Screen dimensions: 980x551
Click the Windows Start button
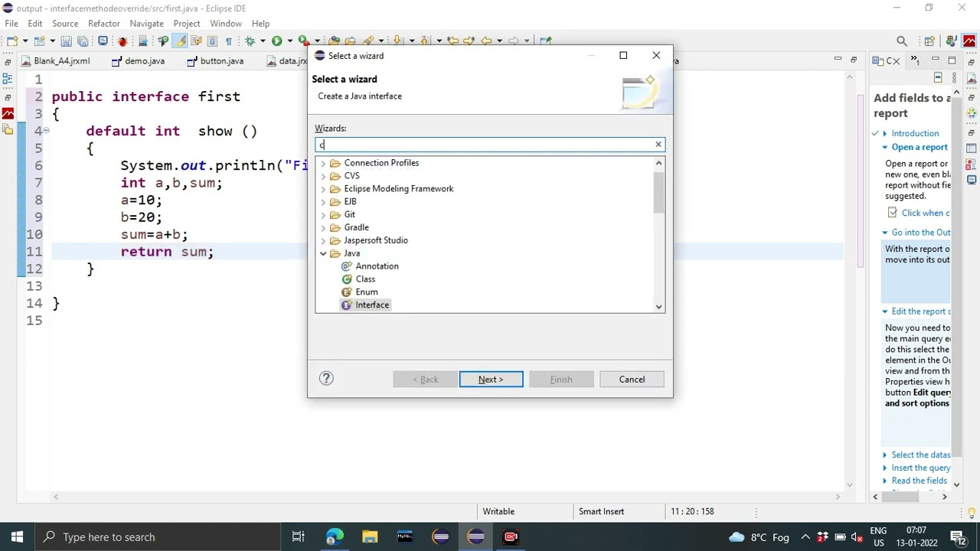point(17,537)
